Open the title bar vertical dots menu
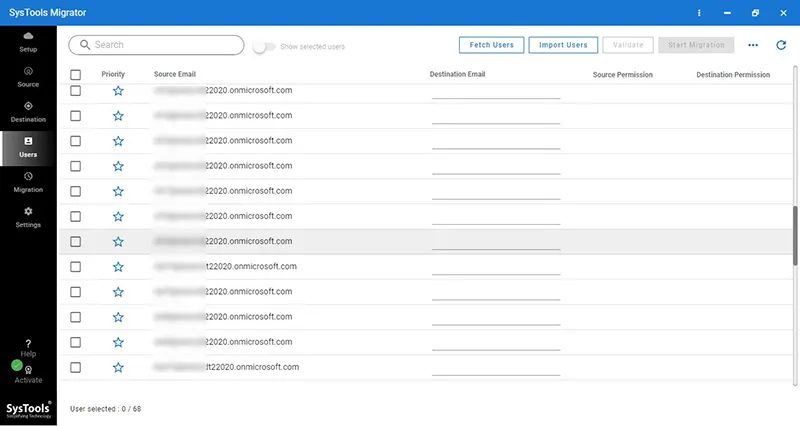 (699, 13)
